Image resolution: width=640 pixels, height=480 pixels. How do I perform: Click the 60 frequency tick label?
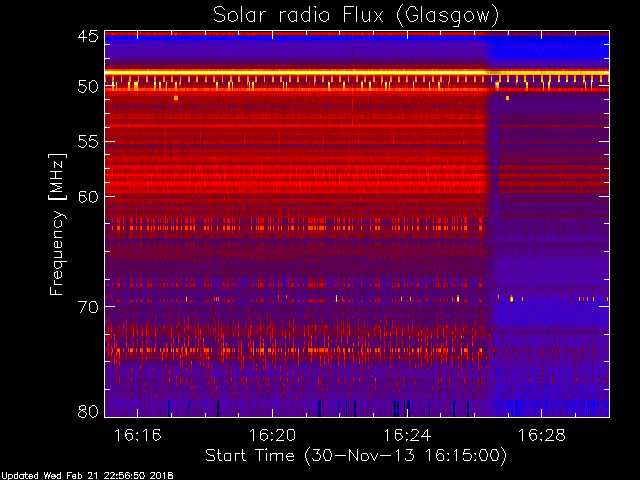(88, 197)
